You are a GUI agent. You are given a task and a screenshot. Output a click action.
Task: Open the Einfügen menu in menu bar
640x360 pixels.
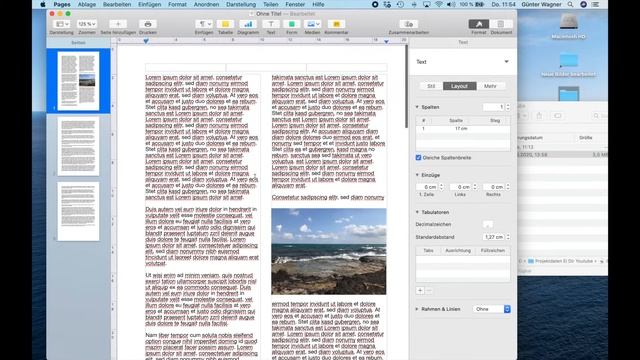click(149, 4)
